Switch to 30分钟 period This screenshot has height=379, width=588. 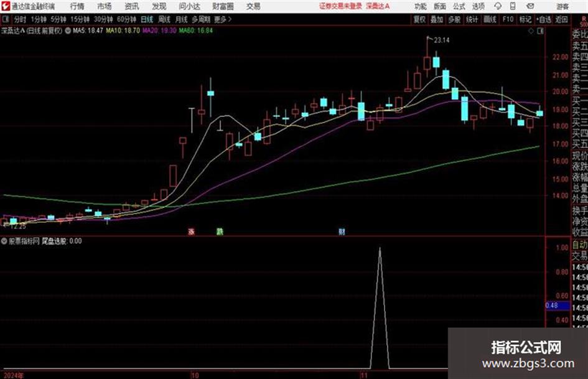point(103,19)
